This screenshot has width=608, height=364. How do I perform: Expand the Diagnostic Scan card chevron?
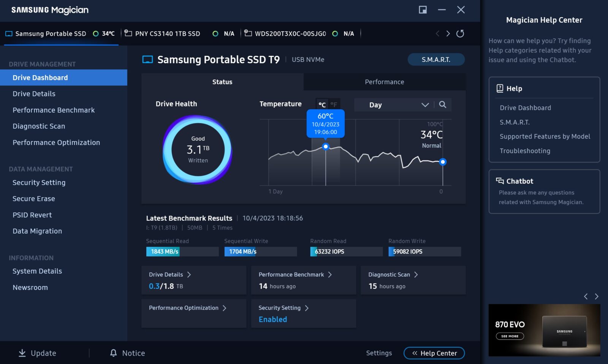click(416, 274)
